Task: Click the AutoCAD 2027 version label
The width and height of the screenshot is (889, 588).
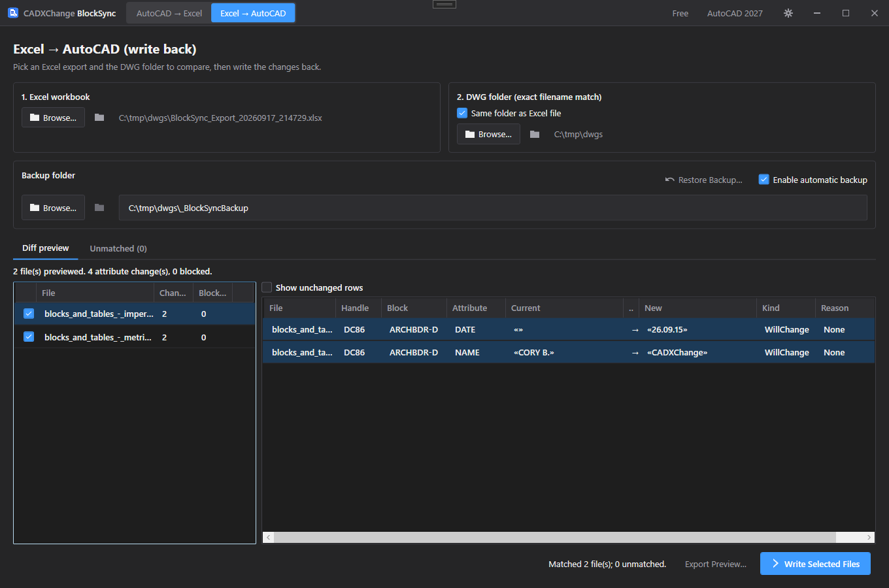Action: tap(735, 13)
